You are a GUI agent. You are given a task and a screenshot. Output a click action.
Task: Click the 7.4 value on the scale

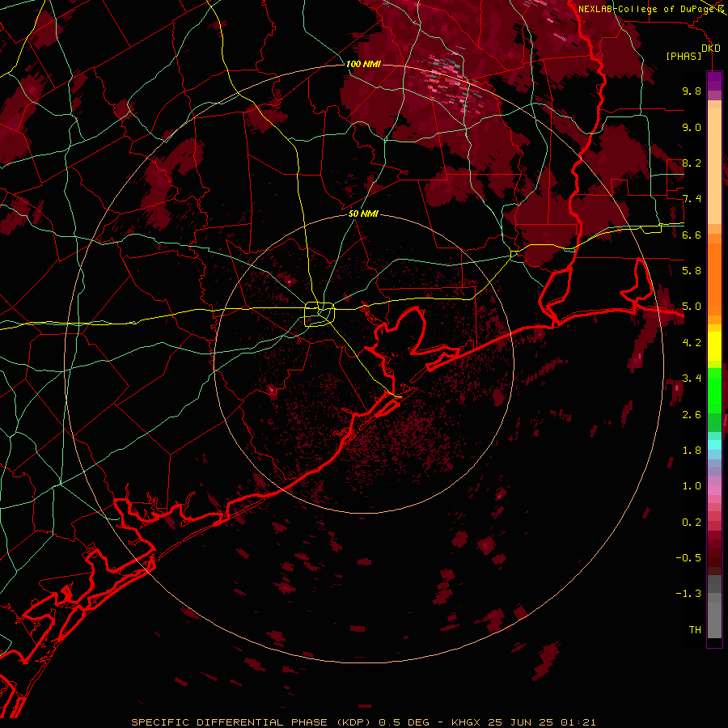[x=692, y=199]
